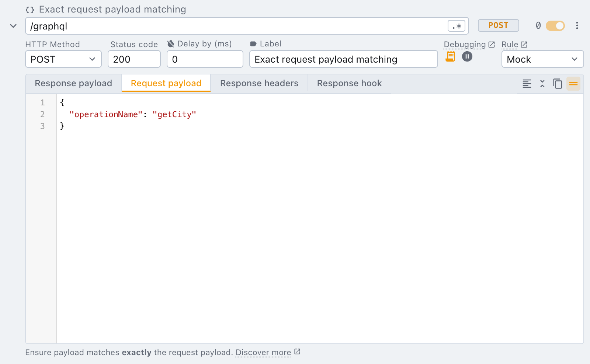
Task: Select the Request payload tab
Action: click(x=166, y=83)
